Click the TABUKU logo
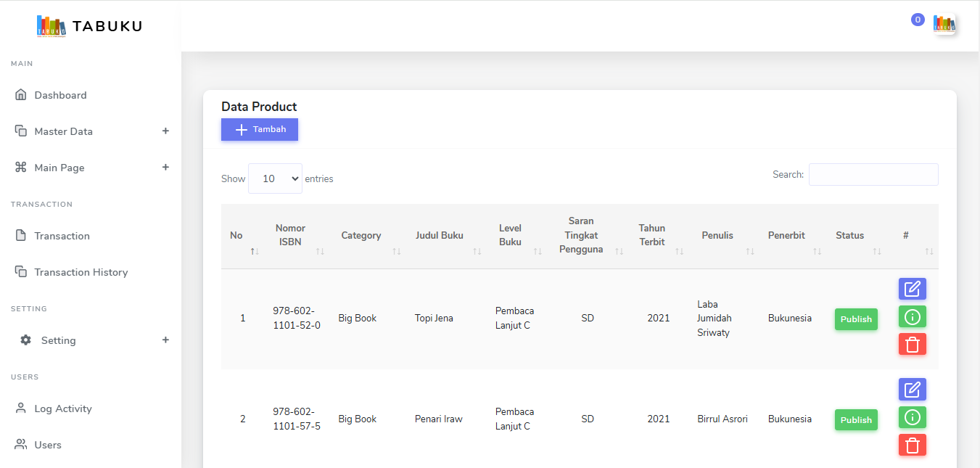This screenshot has height=468, width=980. [x=89, y=26]
